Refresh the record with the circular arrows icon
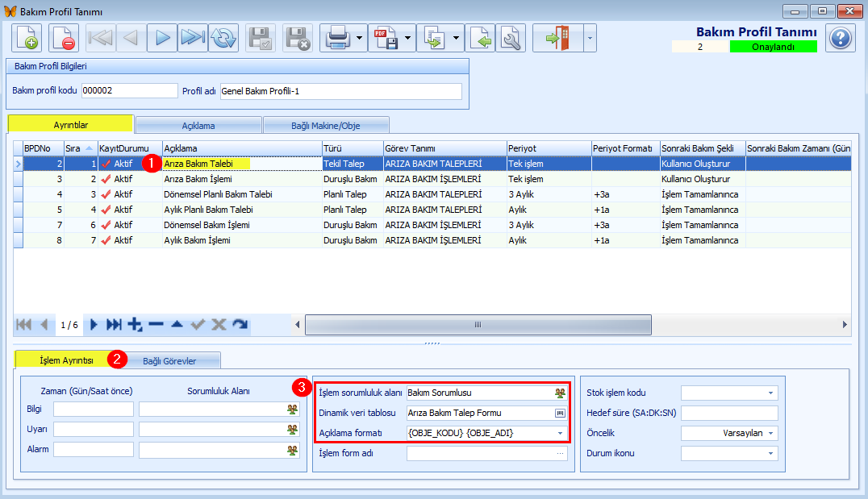 (223, 38)
